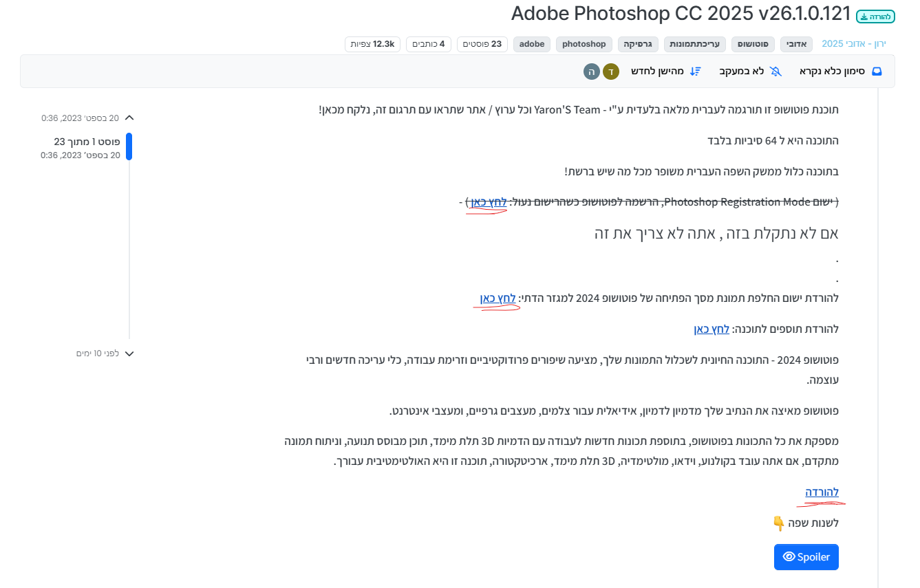This screenshot has width=920, height=588.
Task: Click the blue post navigator handle on timeline
Action: pos(129,146)
